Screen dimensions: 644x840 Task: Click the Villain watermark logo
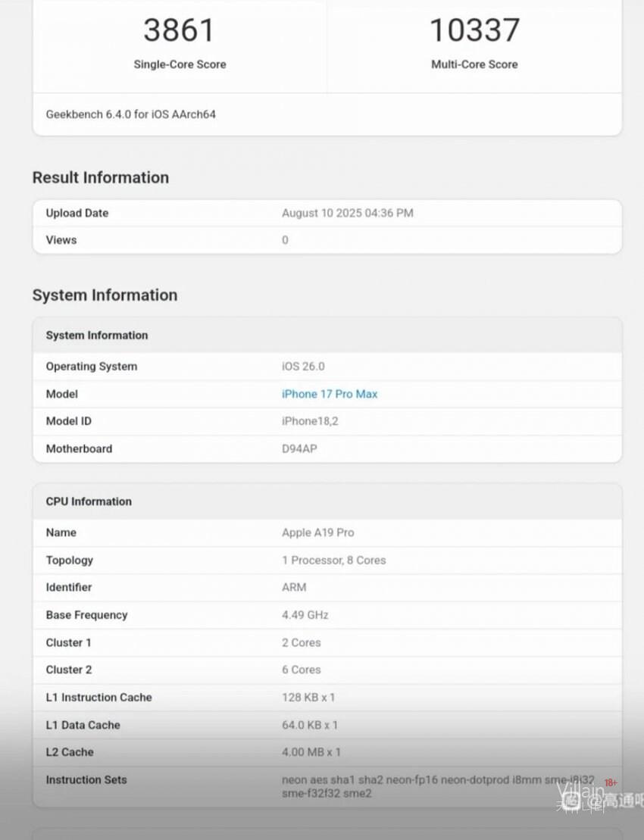pos(580,792)
